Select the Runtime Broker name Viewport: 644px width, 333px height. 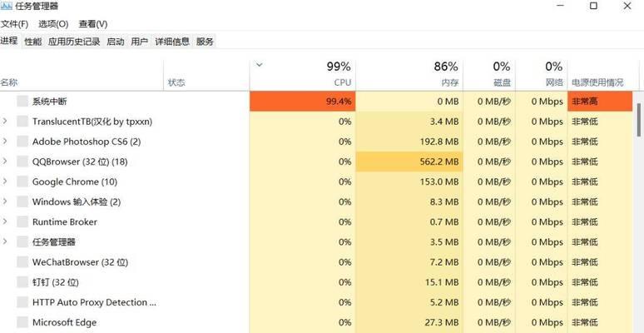pyautogui.click(x=65, y=222)
